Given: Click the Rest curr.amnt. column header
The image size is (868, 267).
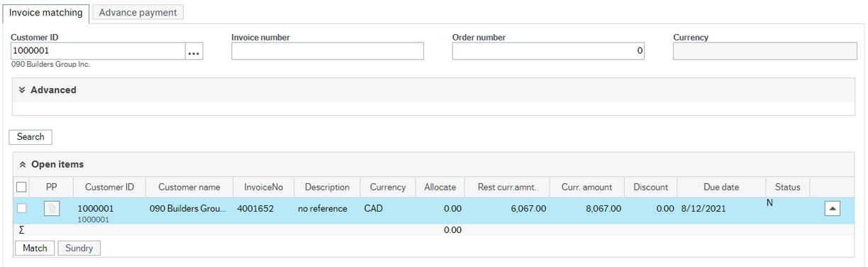Looking at the screenshot, I should point(507,187).
